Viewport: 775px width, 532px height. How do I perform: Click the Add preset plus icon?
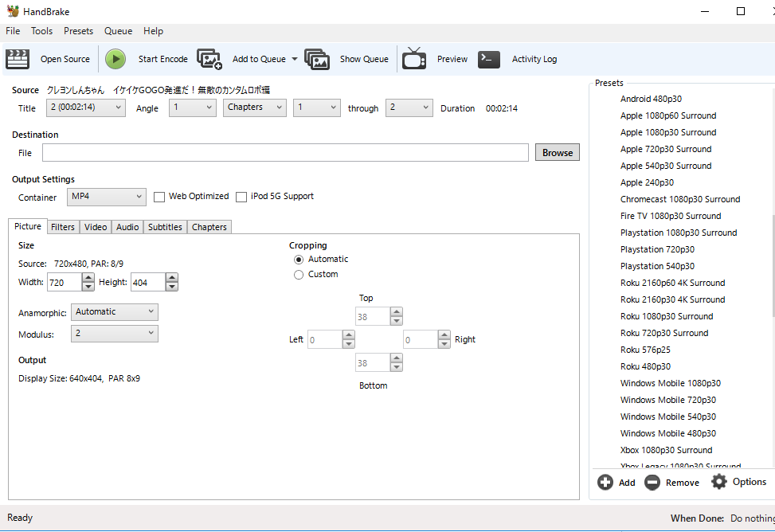(x=605, y=482)
